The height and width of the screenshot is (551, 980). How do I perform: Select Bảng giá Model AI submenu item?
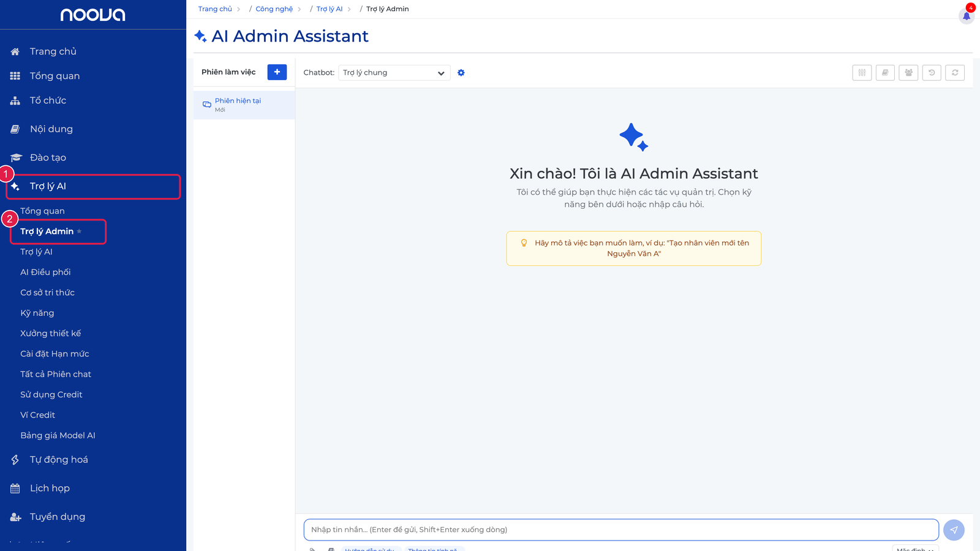tap(58, 435)
